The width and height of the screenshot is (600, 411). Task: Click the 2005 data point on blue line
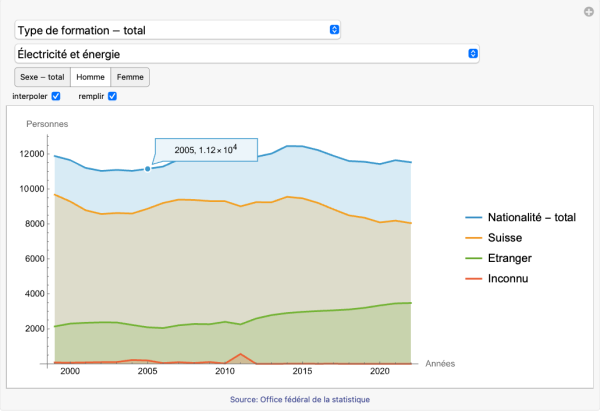[148, 169]
